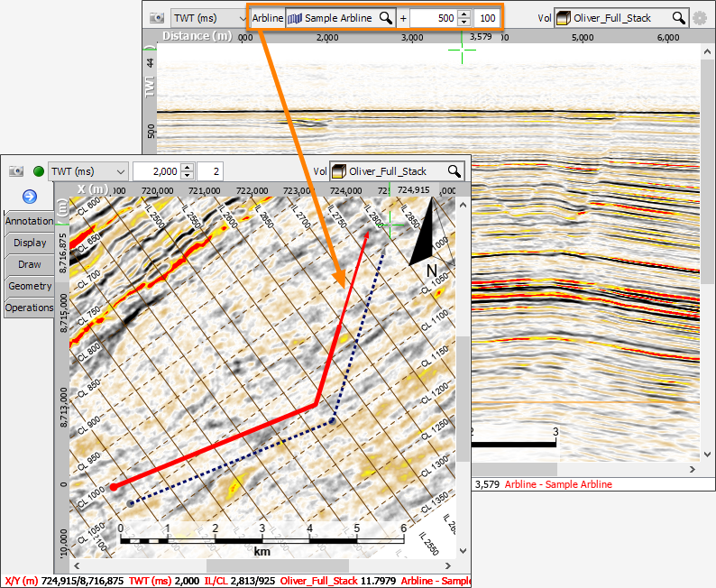Click the plus button beside arbline selector
Viewport: 716px width, 588px height.
[403, 18]
